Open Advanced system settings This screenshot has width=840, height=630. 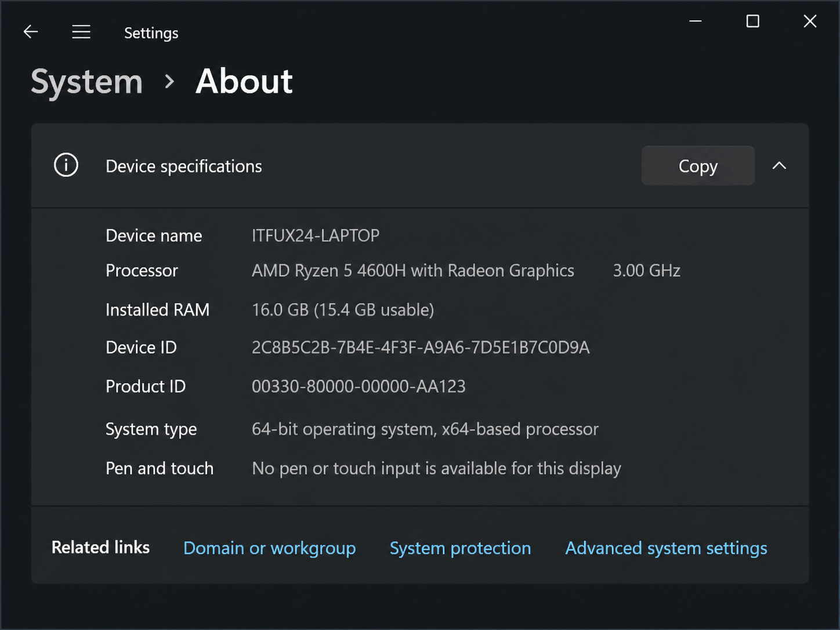pyautogui.click(x=666, y=548)
